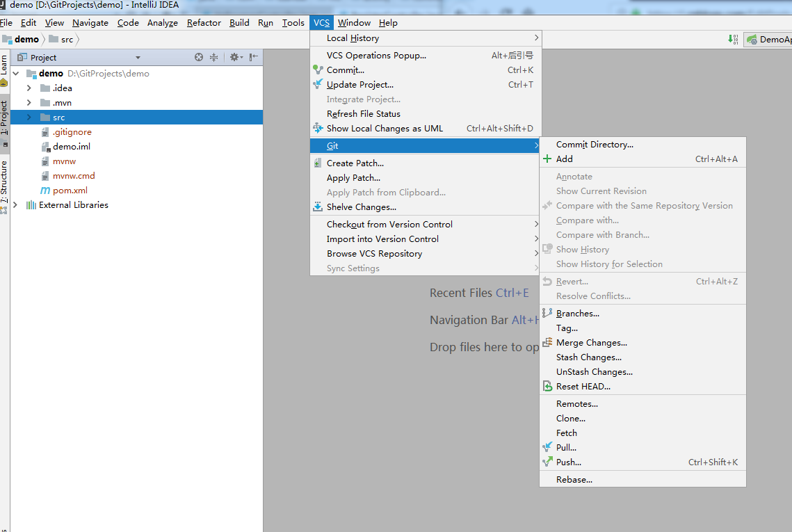
Task: Click the demo.iml file icon
Action: 45,147
